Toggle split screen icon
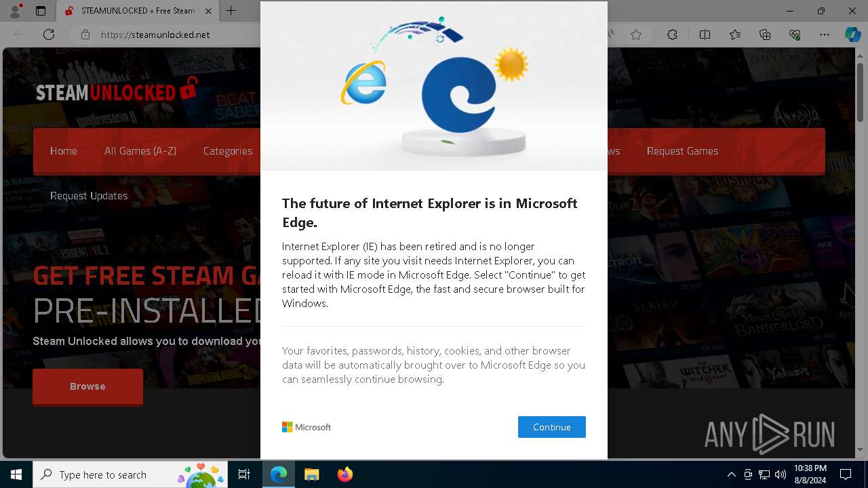The image size is (868, 488). (705, 35)
